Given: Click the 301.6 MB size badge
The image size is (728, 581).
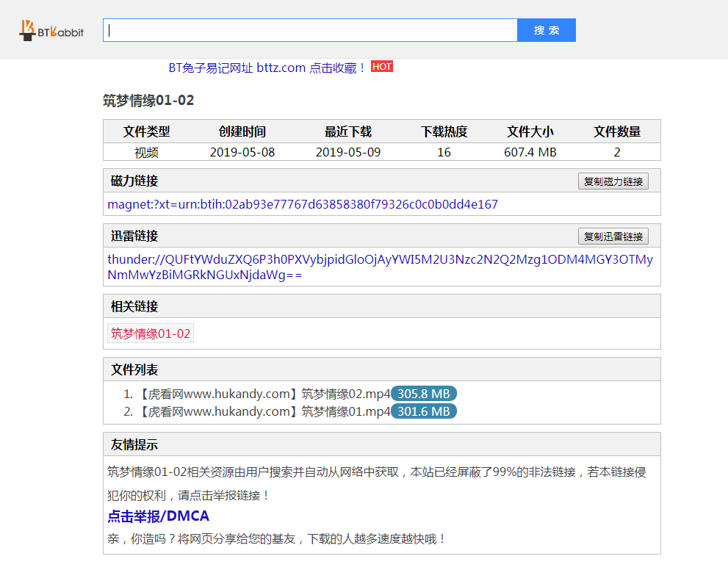Looking at the screenshot, I should click(423, 411).
